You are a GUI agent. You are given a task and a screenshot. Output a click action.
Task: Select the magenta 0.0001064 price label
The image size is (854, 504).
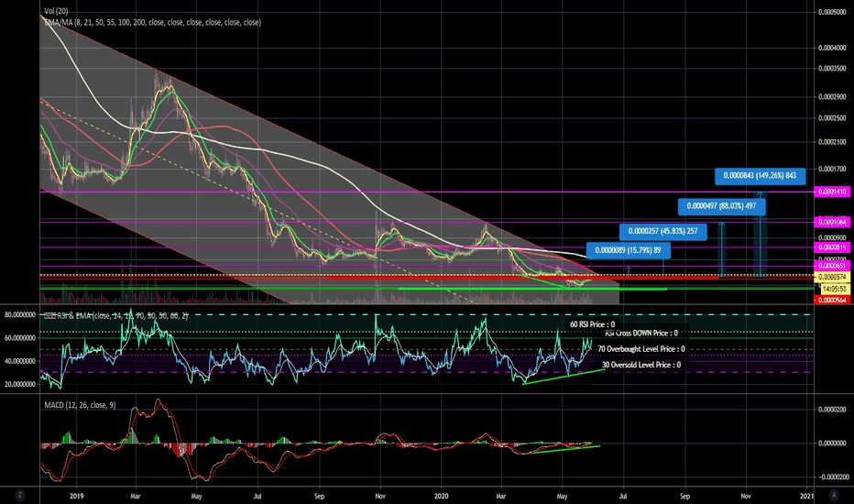[x=832, y=222]
